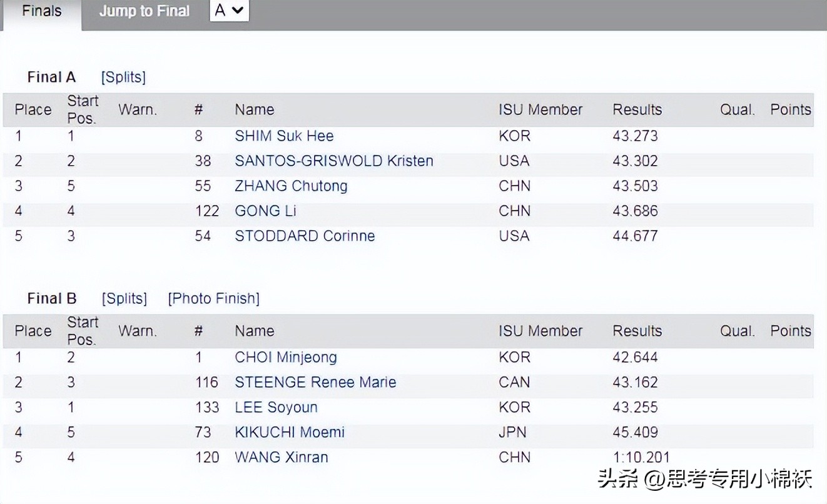The height and width of the screenshot is (504, 827).
Task: Open STODDARD Corinne profile
Action: click(x=305, y=236)
